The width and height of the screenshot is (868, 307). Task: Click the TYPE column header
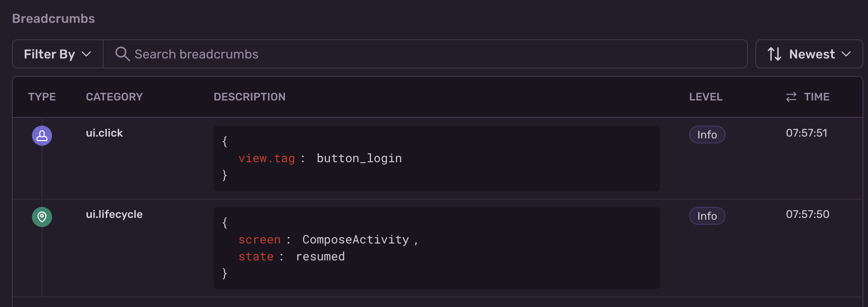coord(42,96)
